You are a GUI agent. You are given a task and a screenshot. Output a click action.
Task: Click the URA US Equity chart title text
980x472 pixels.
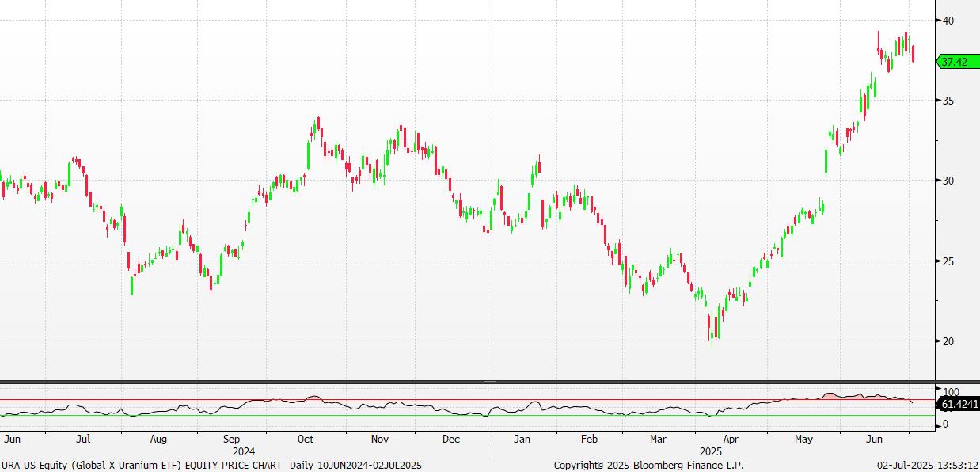click(141, 466)
